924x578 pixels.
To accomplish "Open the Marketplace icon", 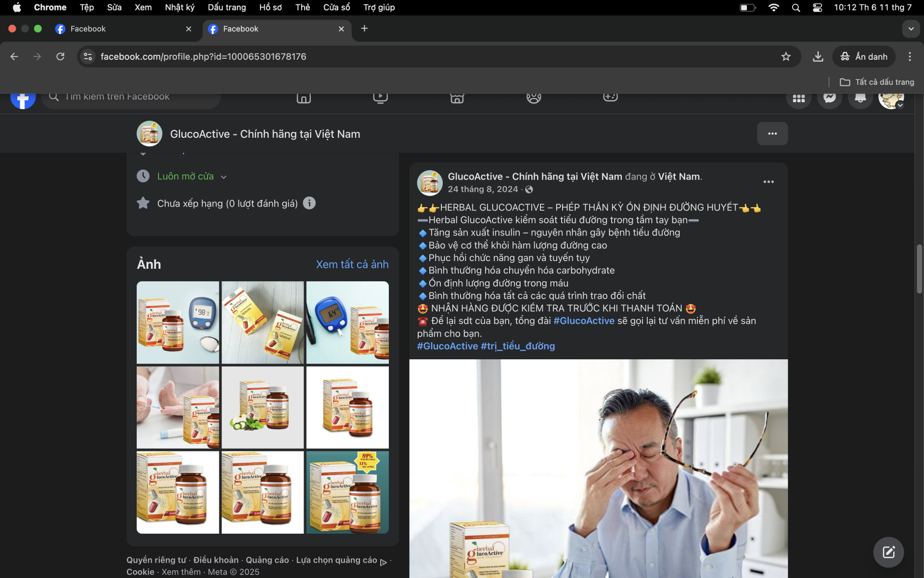I will (x=457, y=98).
